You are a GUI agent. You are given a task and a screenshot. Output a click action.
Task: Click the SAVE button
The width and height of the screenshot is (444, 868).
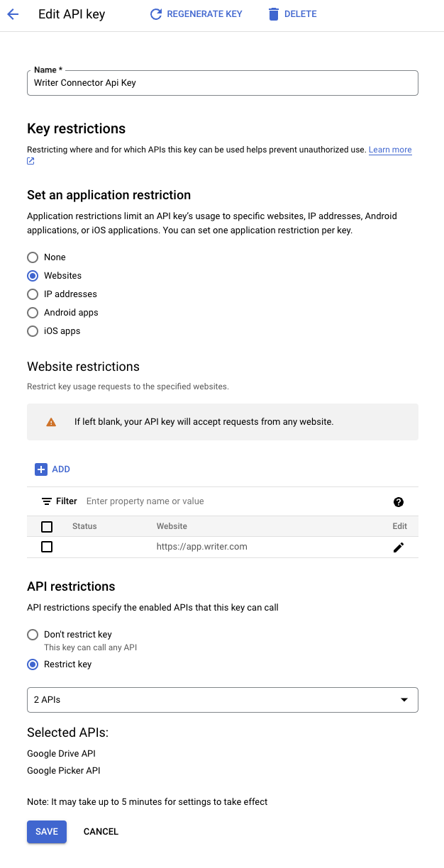pos(47,832)
